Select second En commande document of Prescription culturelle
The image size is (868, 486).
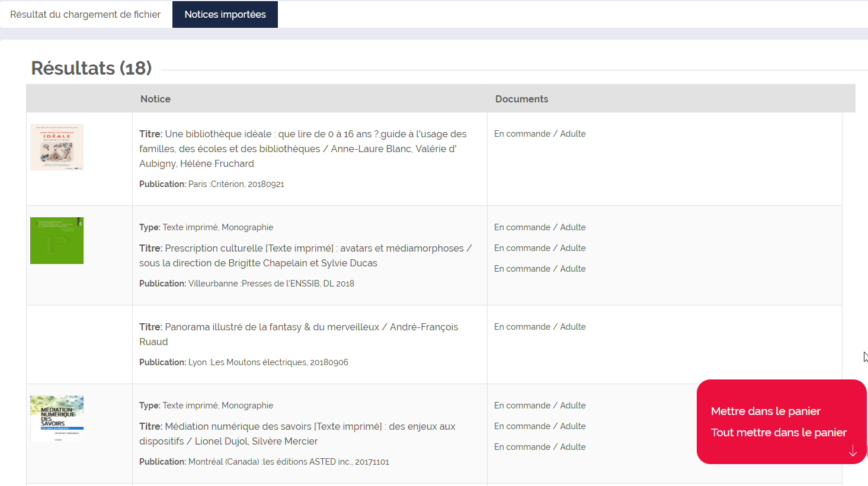pos(540,248)
